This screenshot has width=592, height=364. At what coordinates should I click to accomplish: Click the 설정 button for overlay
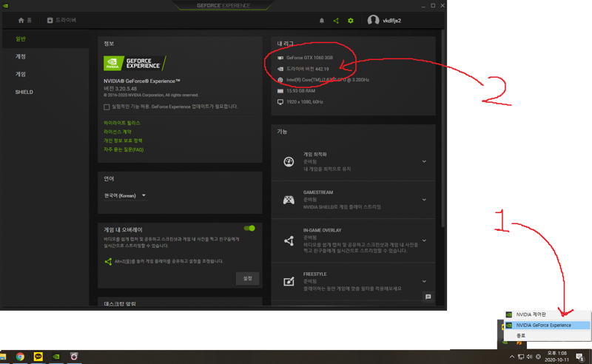(248, 279)
